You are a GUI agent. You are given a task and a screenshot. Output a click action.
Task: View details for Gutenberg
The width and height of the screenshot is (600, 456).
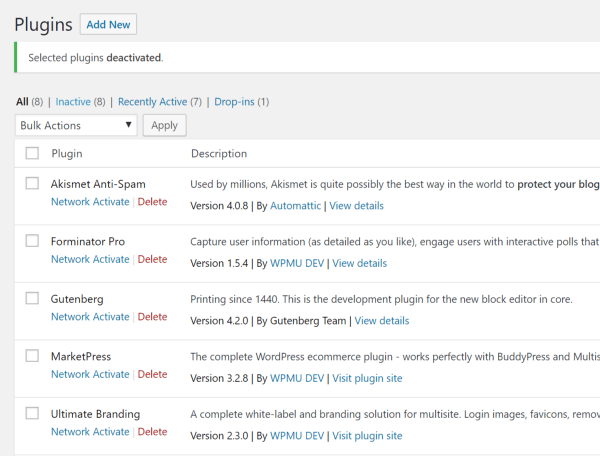tap(382, 321)
